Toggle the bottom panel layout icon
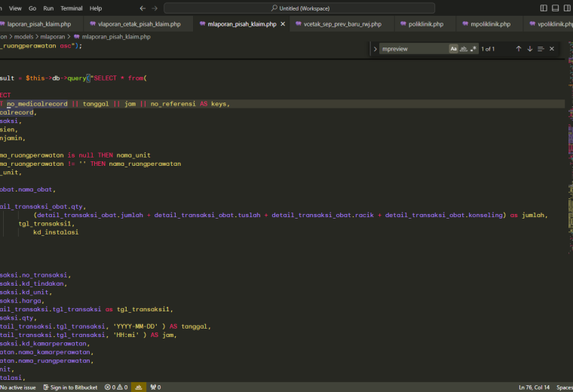 click(x=556, y=8)
